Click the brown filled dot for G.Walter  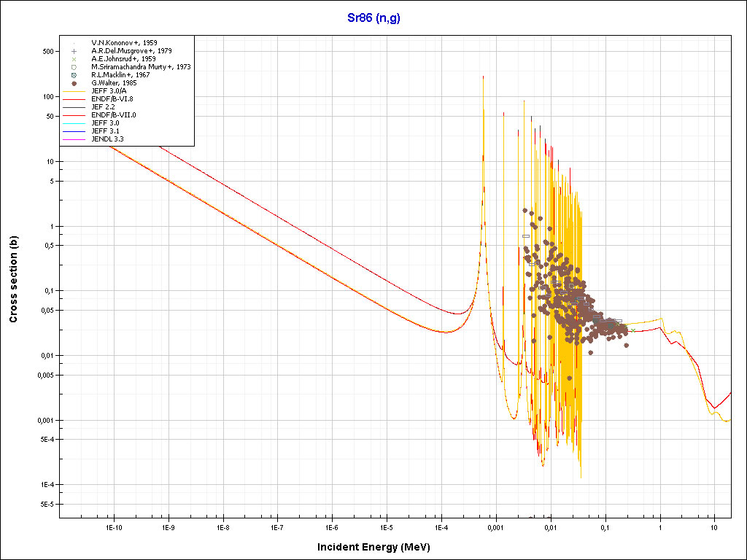[74, 83]
